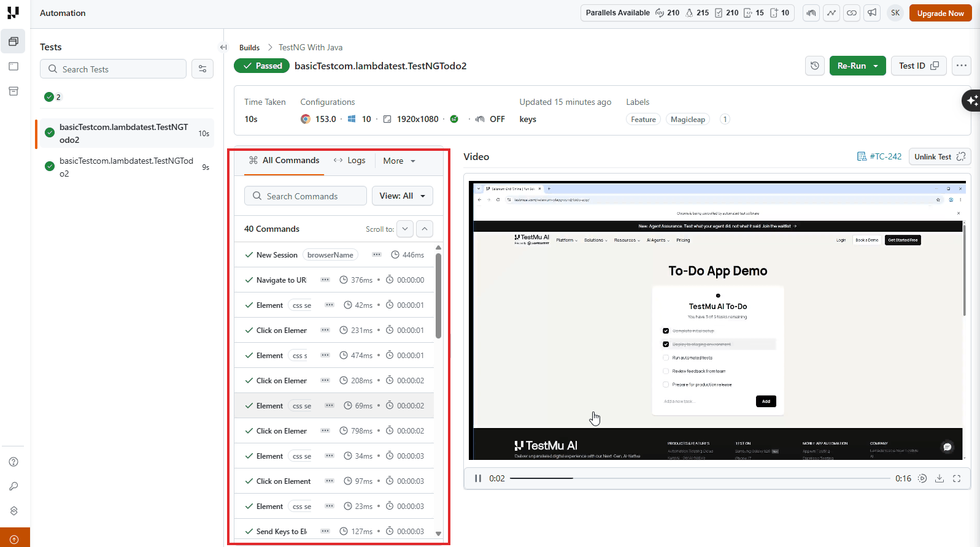Image resolution: width=980 pixels, height=547 pixels.
Task: Open the archive box icon in left sidebar
Action: (x=14, y=91)
